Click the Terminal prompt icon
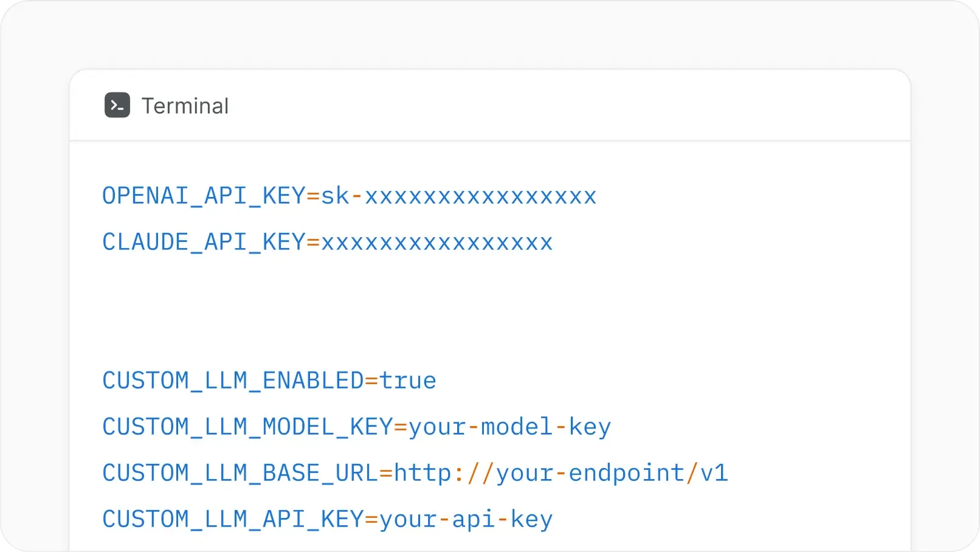 click(117, 105)
